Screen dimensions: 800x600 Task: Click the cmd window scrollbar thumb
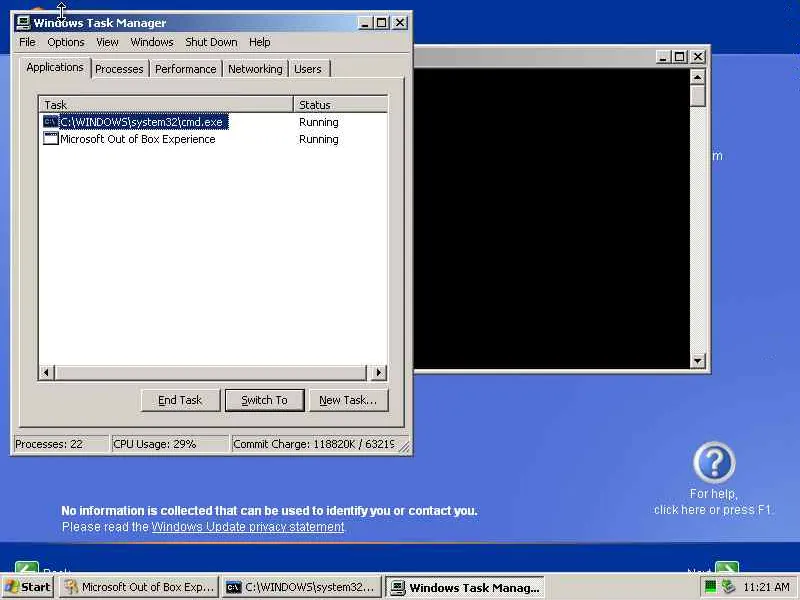(x=697, y=96)
